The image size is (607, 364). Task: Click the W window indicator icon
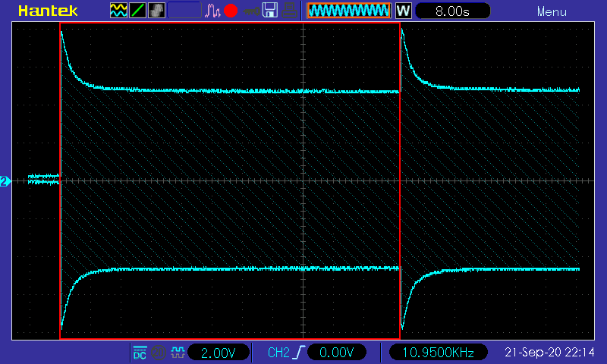404,11
